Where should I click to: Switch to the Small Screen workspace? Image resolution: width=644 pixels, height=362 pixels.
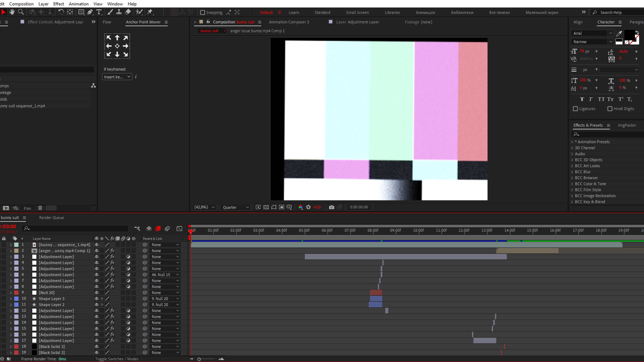(x=357, y=12)
